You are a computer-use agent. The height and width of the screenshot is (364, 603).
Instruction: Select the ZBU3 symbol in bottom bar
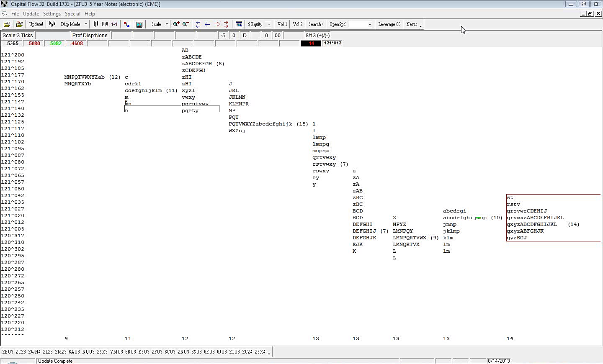coord(8,352)
